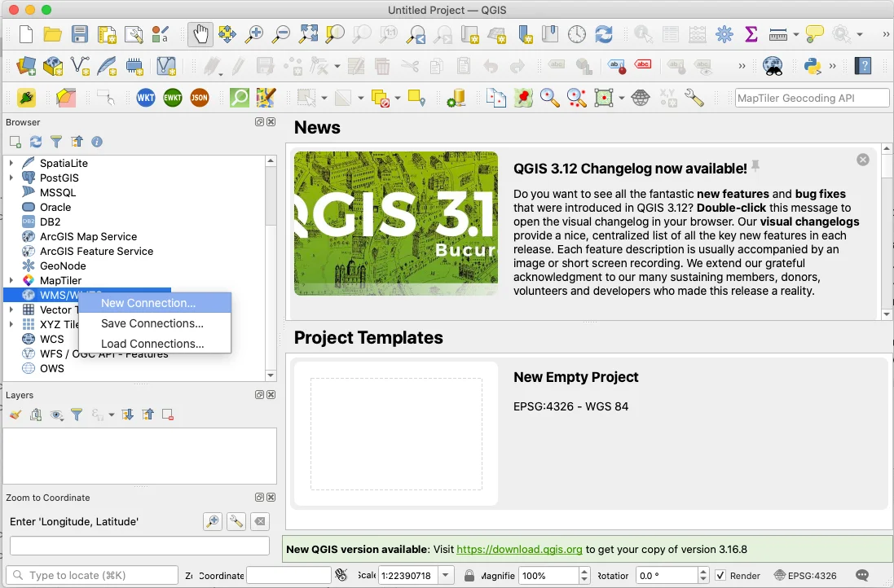Toggle the scale lock icon
This screenshot has width=894, height=588.
469,576
